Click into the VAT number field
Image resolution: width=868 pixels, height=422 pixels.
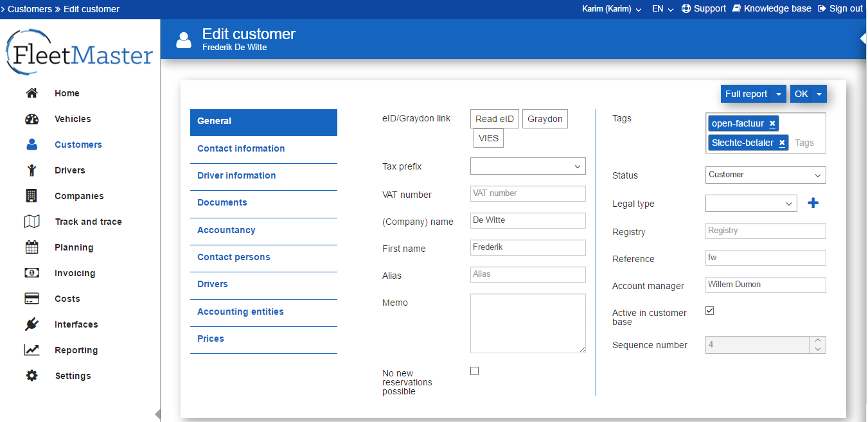pos(527,193)
